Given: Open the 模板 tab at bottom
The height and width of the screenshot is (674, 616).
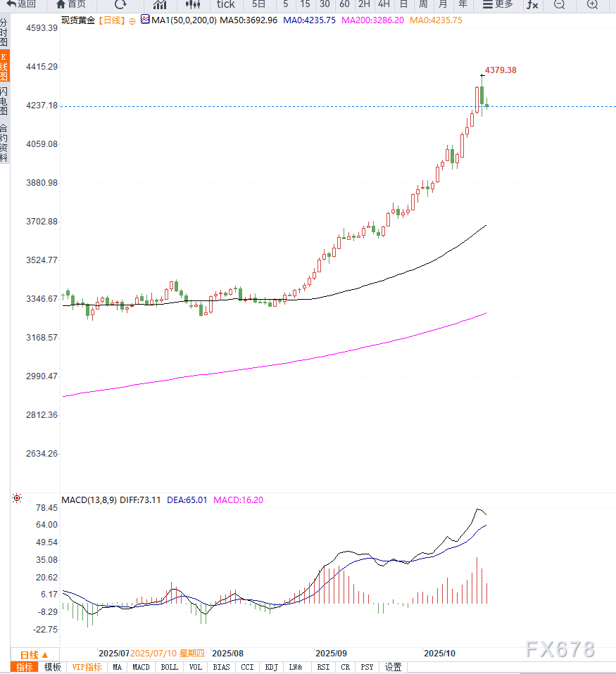Looking at the screenshot, I should tap(53, 667).
